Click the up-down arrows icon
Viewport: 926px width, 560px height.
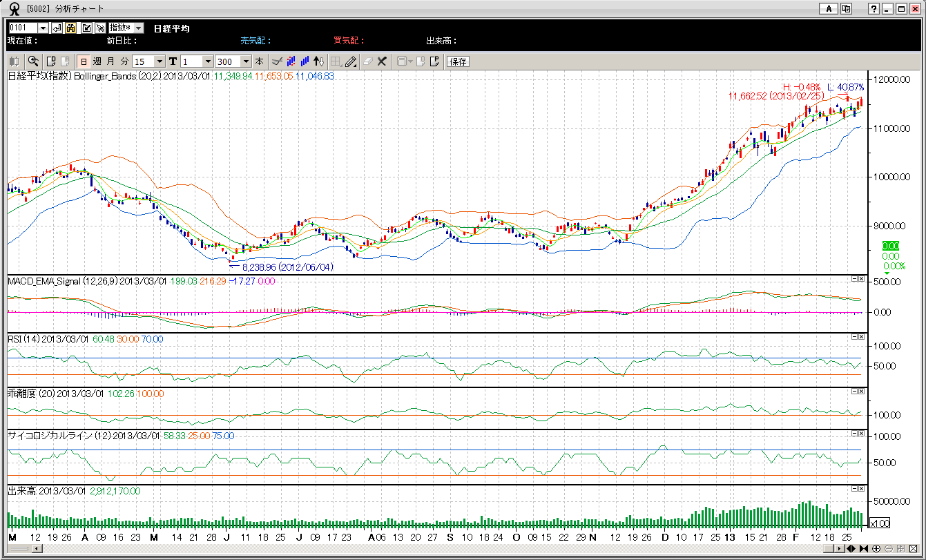[x=318, y=61]
